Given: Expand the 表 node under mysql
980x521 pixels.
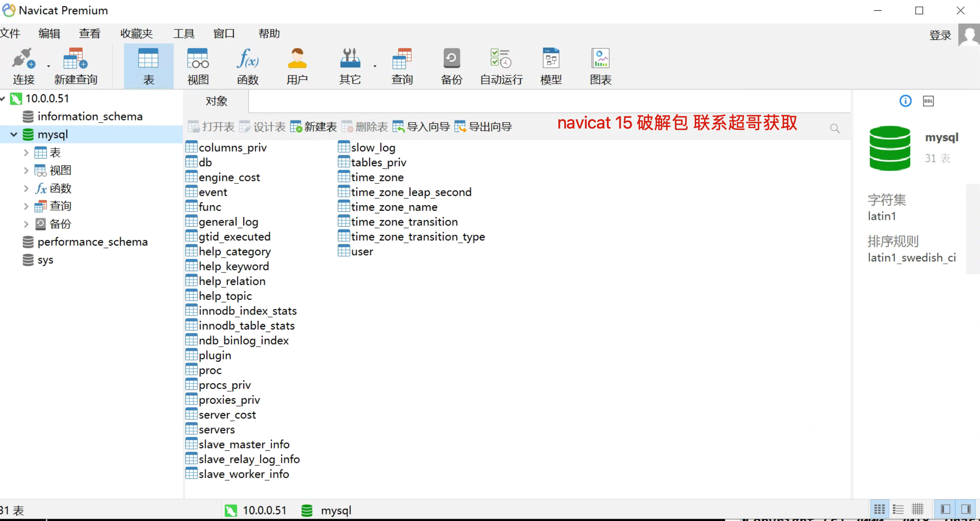Looking at the screenshot, I should [26, 153].
